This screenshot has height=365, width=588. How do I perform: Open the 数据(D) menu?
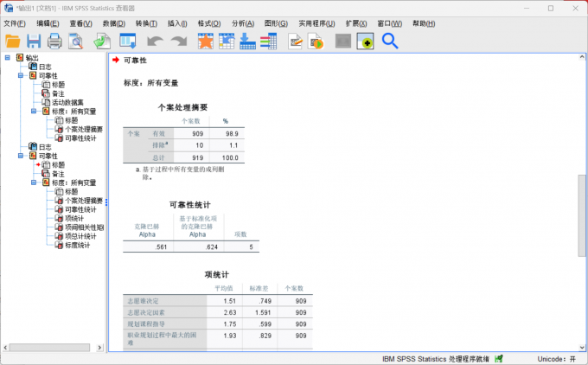(x=114, y=23)
